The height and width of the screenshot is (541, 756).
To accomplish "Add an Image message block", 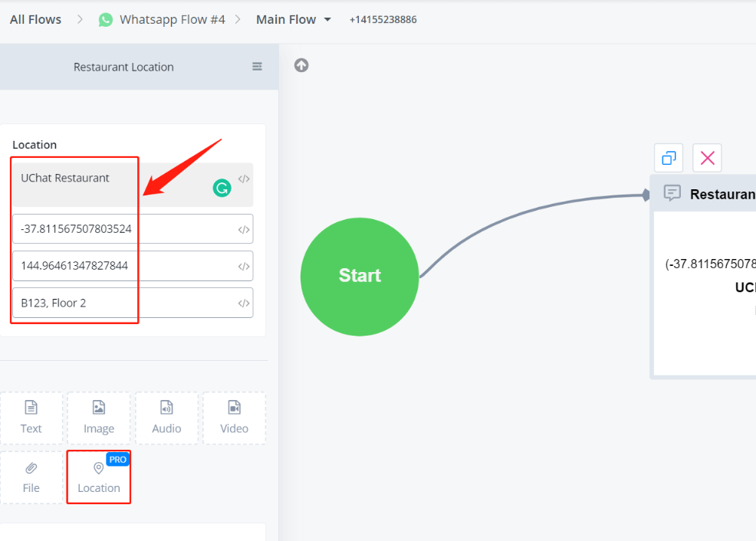I will (x=99, y=418).
